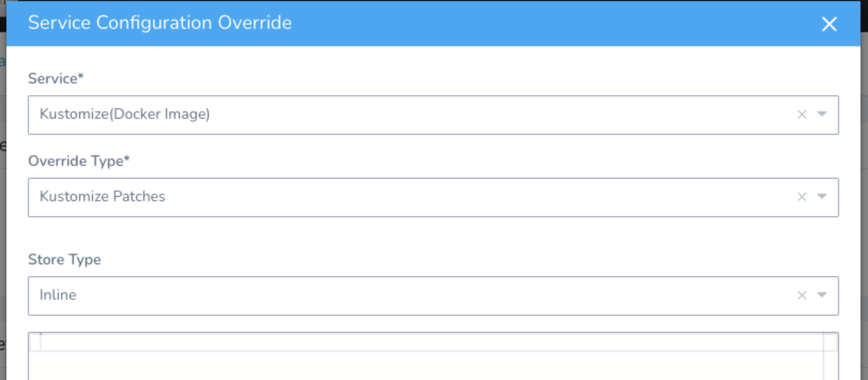868x380 pixels.
Task: Clear the Inline store type selection
Action: (802, 295)
